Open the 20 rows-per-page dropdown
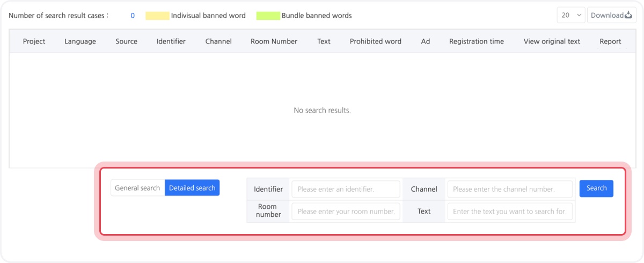Screen dimensions: 644x263 [x=571, y=15]
